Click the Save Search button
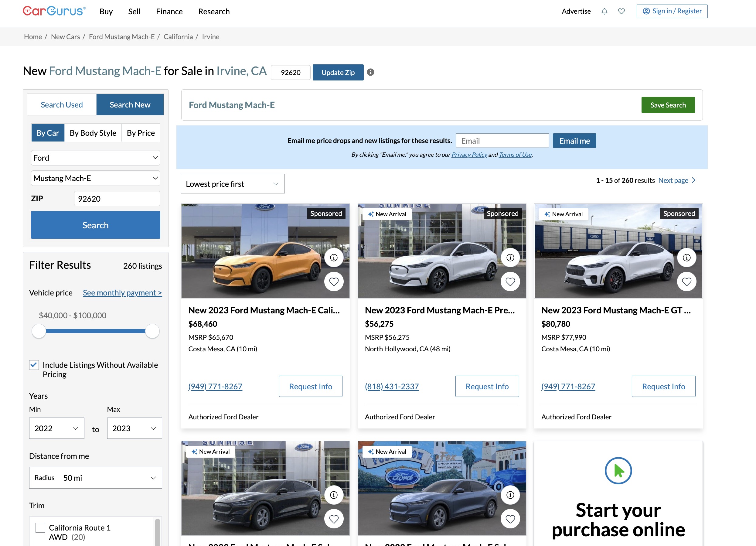This screenshot has width=756, height=546. 668,105
